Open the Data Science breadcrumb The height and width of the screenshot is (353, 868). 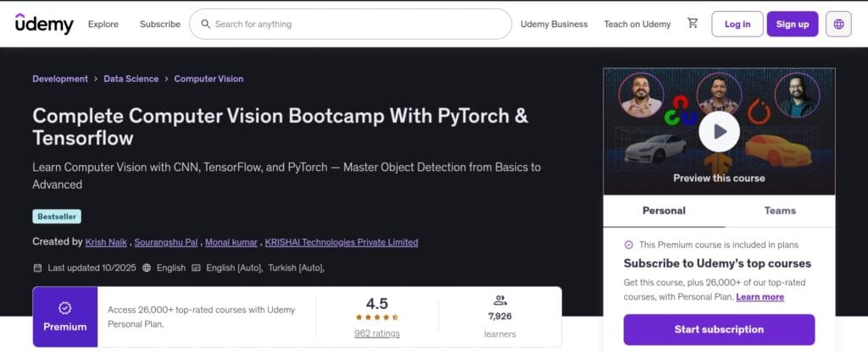[131, 79]
